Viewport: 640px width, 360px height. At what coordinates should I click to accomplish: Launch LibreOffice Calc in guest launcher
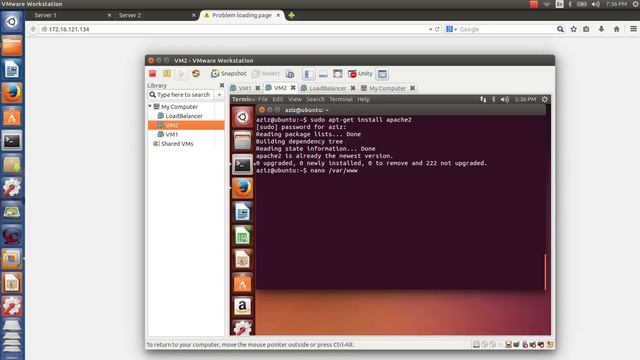tap(242, 236)
